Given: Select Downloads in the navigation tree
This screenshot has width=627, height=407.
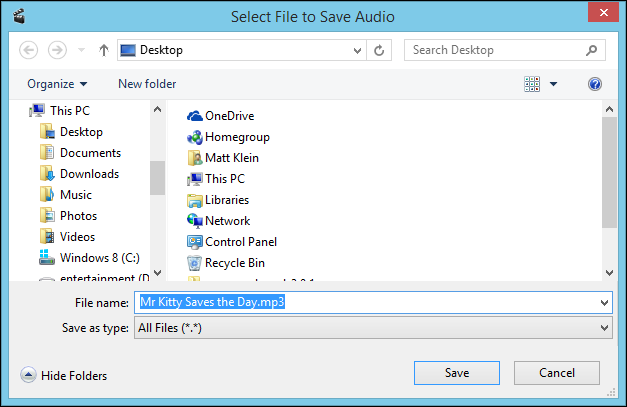Looking at the screenshot, I should click(89, 174).
